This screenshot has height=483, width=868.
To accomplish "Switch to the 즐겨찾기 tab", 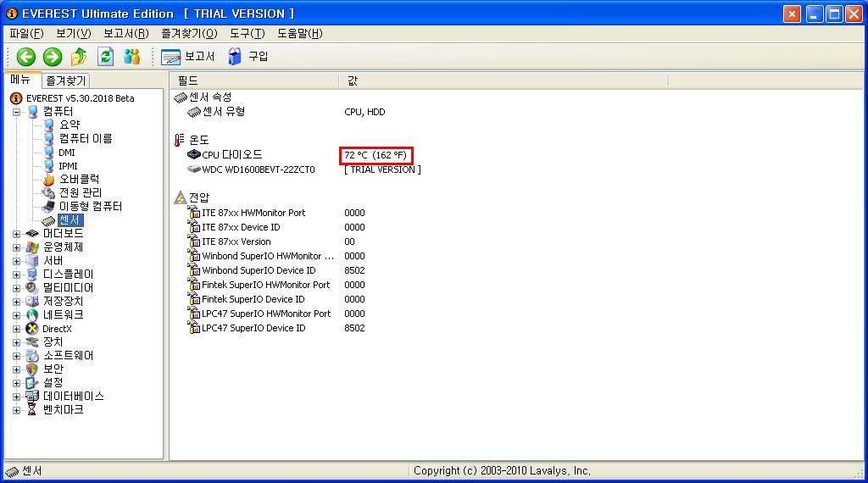I will [x=66, y=80].
